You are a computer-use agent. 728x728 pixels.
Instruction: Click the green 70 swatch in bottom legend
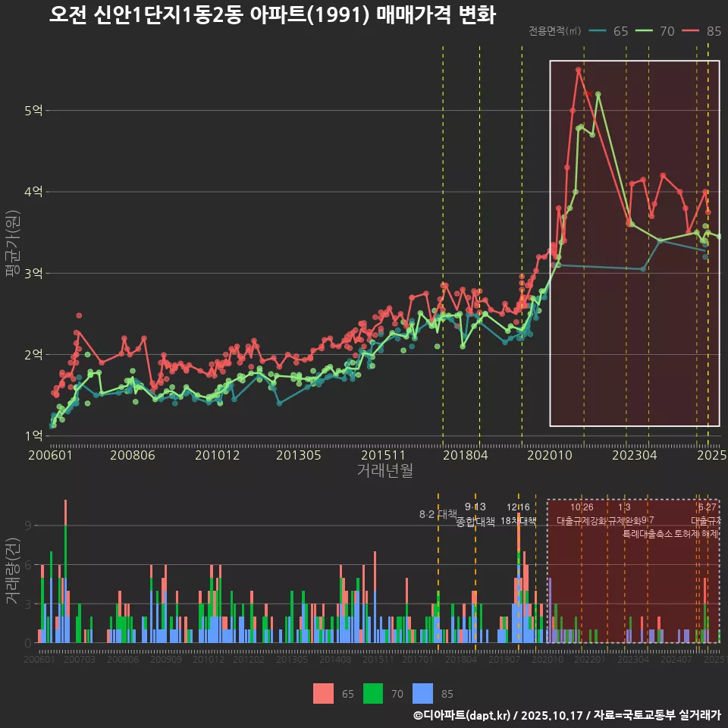(373, 693)
